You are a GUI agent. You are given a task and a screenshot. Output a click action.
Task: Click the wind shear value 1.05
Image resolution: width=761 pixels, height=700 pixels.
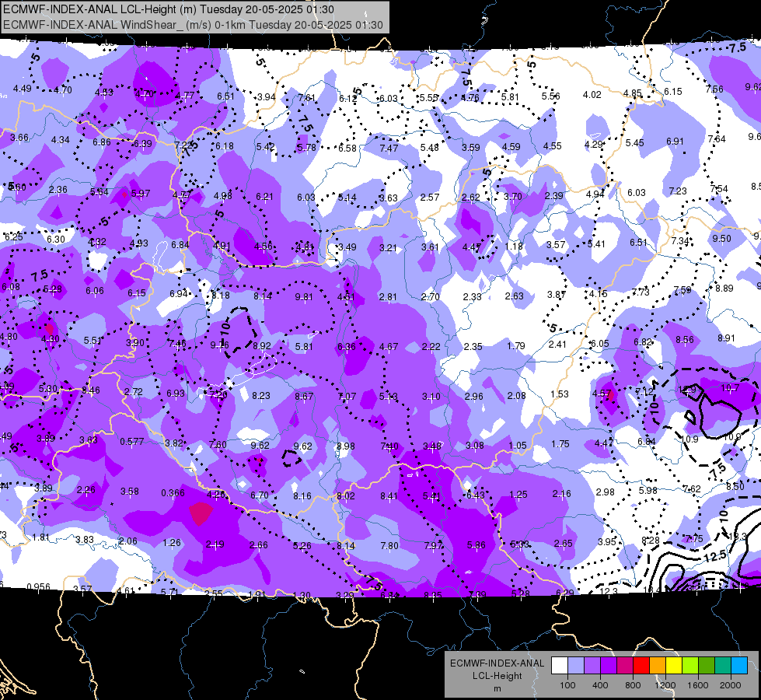[x=518, y=446]
